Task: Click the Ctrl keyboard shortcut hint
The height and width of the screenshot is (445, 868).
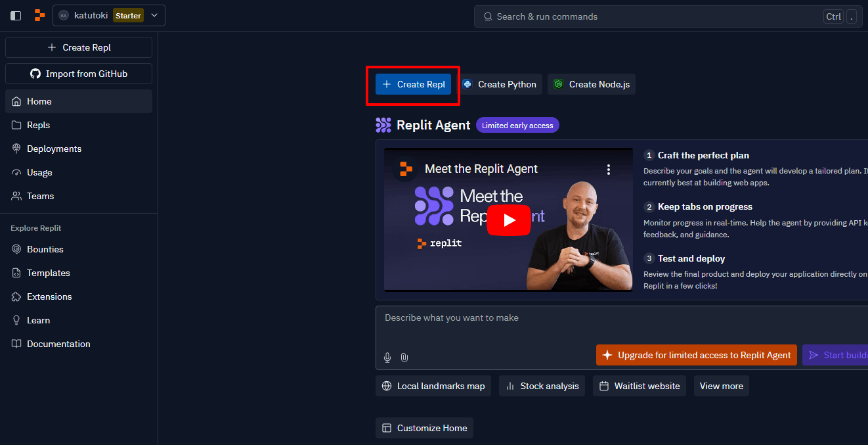Action: [x=834, y=16]
